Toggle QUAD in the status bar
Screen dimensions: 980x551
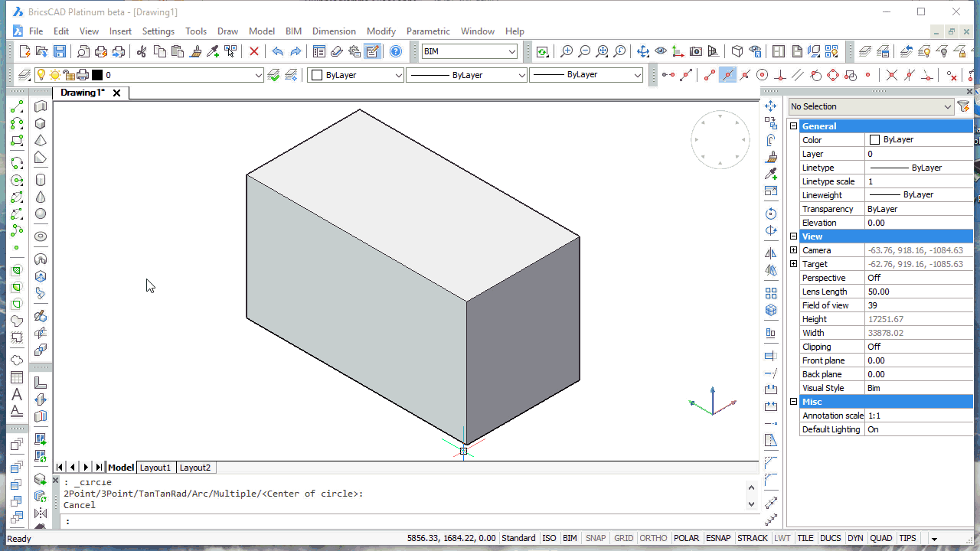pos(881,538)
